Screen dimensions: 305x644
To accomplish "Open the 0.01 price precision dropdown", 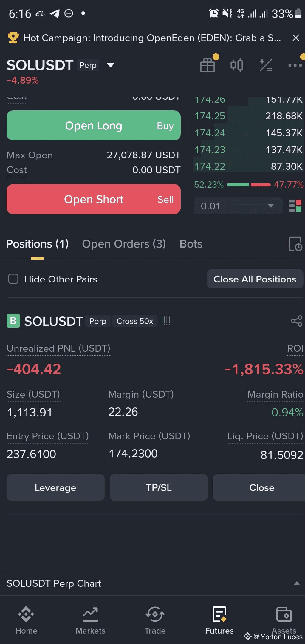I will coord(238,206).
